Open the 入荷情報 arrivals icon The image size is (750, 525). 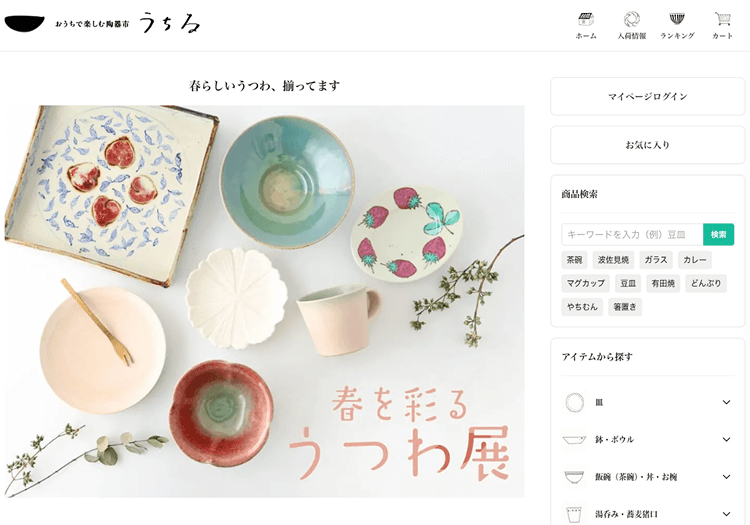coord(631,20)
